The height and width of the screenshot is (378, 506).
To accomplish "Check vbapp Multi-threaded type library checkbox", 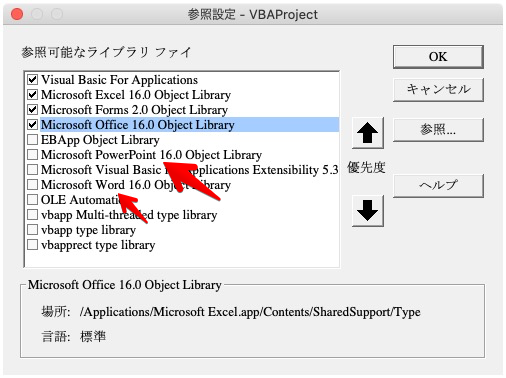I will 32,215.
